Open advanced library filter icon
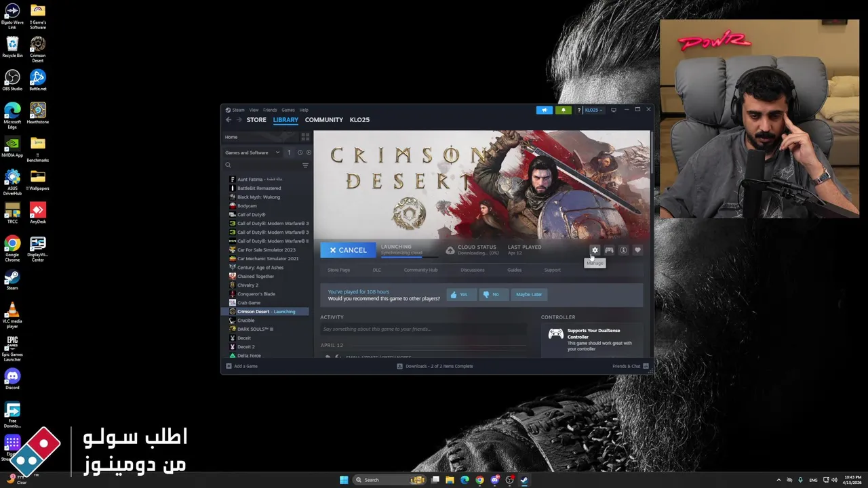Viewport: 868px width, 488px height. [x=305, y=165]
